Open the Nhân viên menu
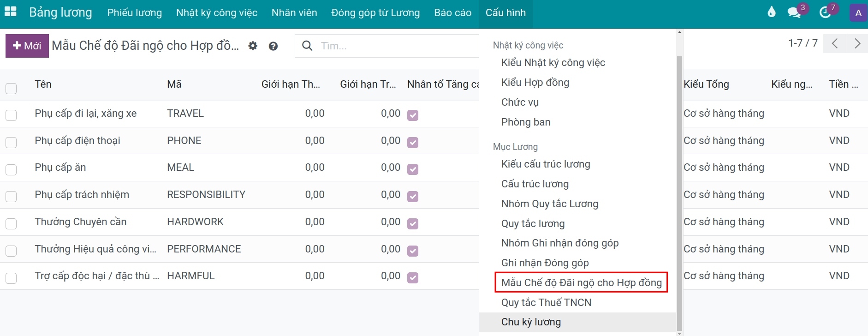Screen dimensions: 868x336 (294, 12)
